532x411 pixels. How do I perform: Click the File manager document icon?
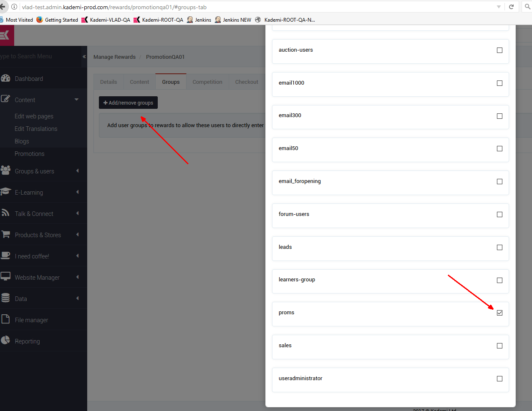5,319
